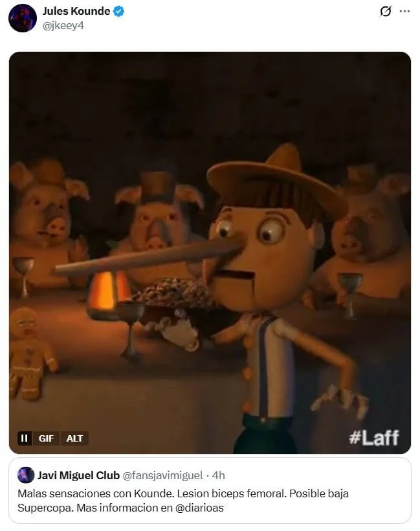Open the @jkeey4 handle link
Image resolution: width=420 pixels, height=531 pixels.
pos(63,26)
